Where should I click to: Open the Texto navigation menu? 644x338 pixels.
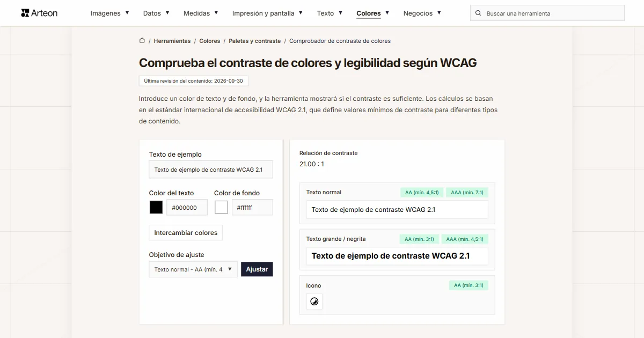tap(330, 13)
